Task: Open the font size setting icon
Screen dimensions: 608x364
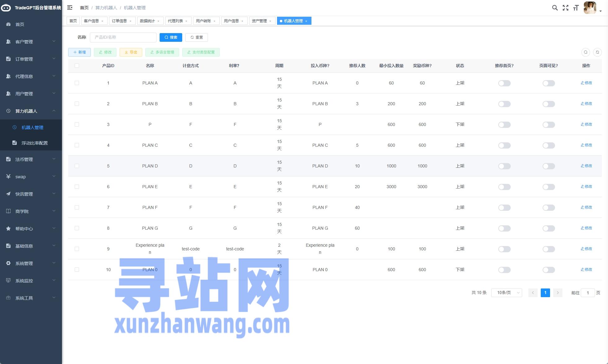Action: click(x=576, y=8)
